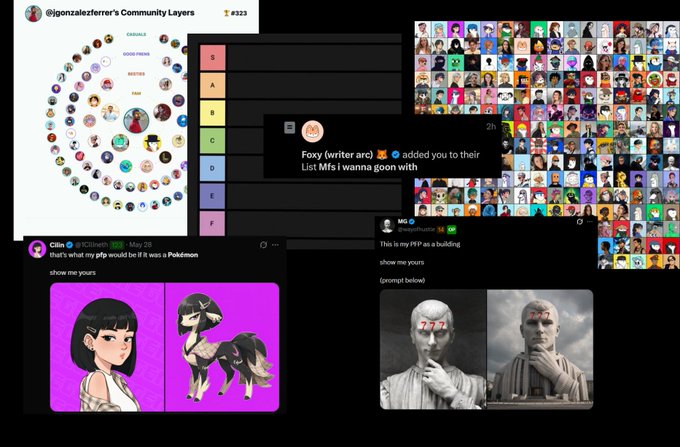This screenshot has width=680, height=447.
Task: Click the 2h timestamp on the notification
Action: [x=490, y=126]
